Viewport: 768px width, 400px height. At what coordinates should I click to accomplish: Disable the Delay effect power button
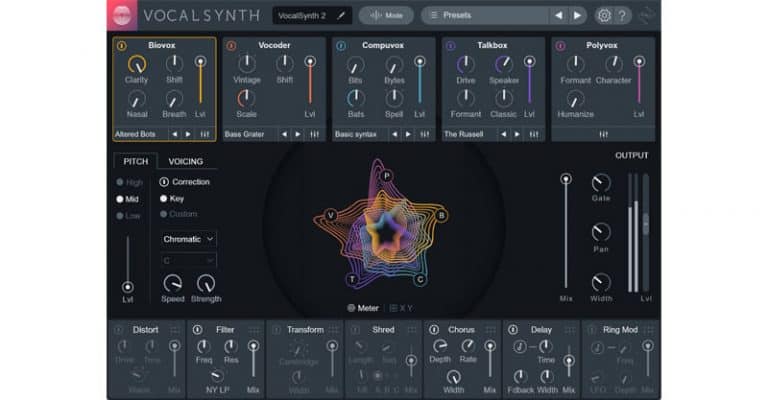coord(513,330)
